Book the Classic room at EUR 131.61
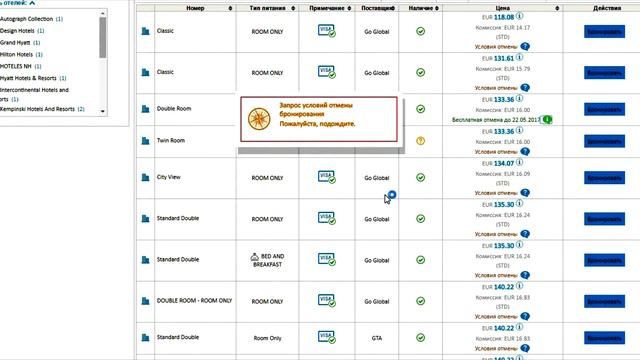This screenshot has height=360, width=640. click(x=604, y=73)
